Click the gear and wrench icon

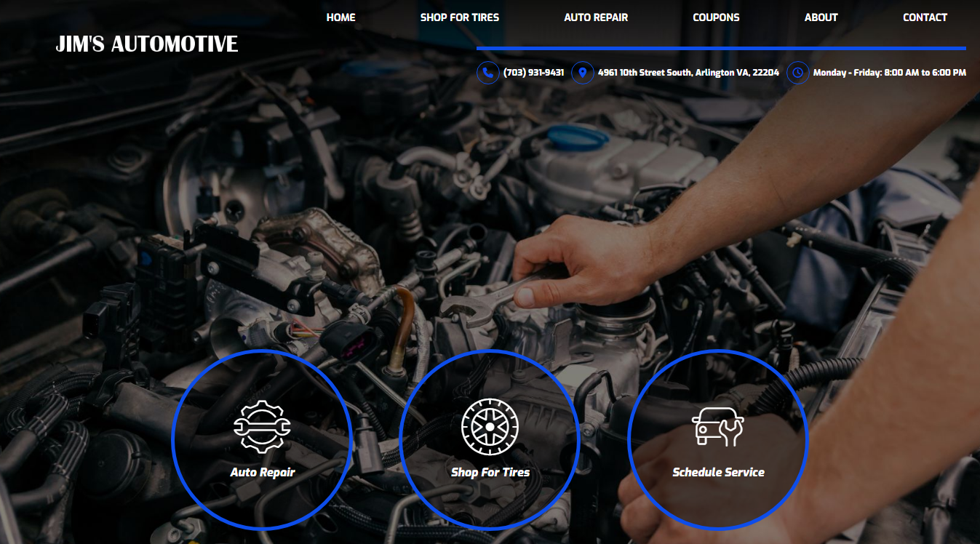point(263,427)
